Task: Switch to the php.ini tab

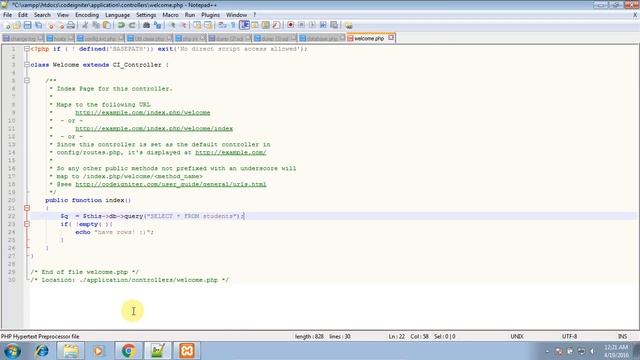Action: click(190, 38)
